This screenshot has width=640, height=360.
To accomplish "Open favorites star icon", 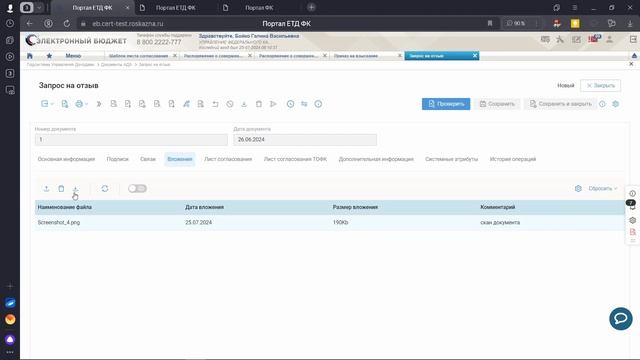I will pos(49,56).
